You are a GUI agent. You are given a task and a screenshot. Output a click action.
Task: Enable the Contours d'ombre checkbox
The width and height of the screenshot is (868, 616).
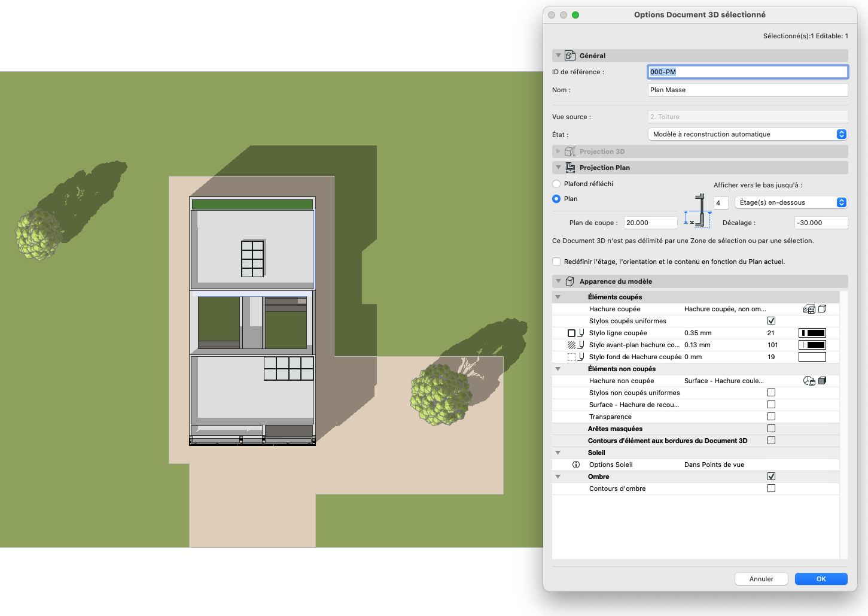tap(771, 488)
